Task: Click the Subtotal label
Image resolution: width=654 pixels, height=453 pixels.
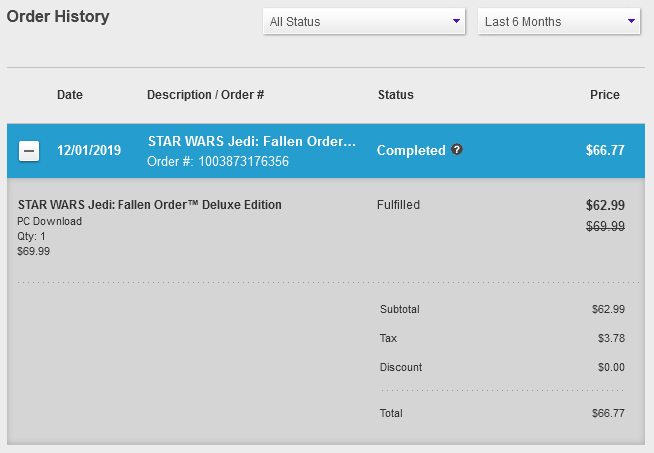Action: (x=400, y=309)
